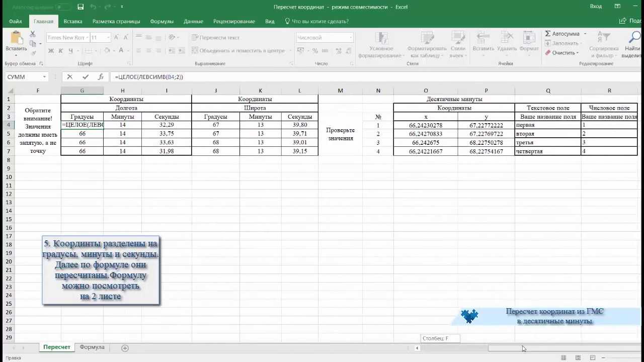The height and width of the screenshot is (362, 644).
Task: Open Format as Table (Форматировать как таблицу)
Action: pos(427,44)
